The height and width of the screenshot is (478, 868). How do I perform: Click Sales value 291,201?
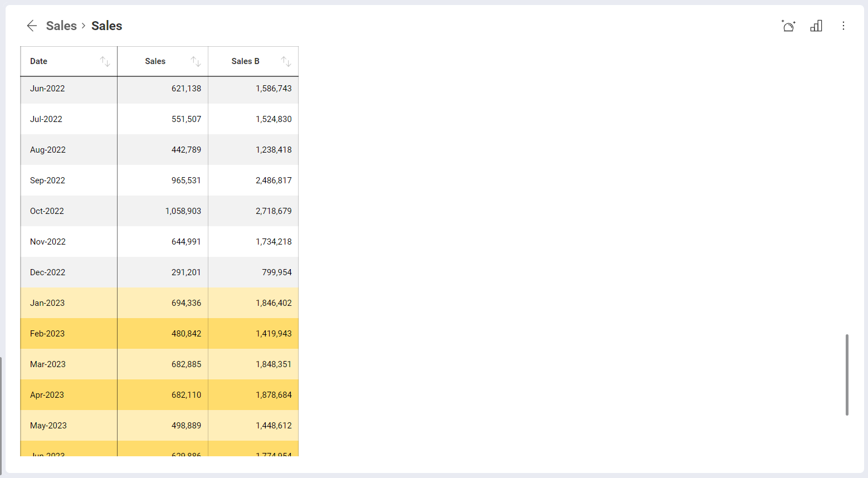[186, 272]
